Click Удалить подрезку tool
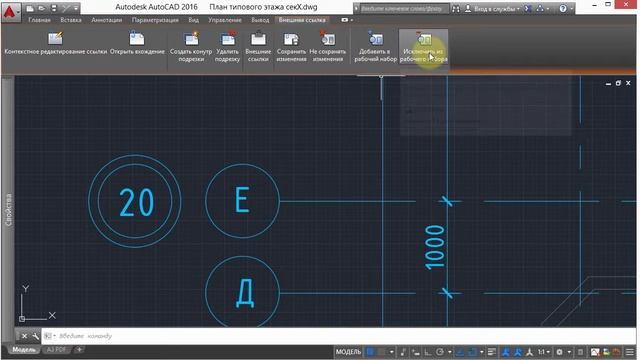 (x=227, y=47)
